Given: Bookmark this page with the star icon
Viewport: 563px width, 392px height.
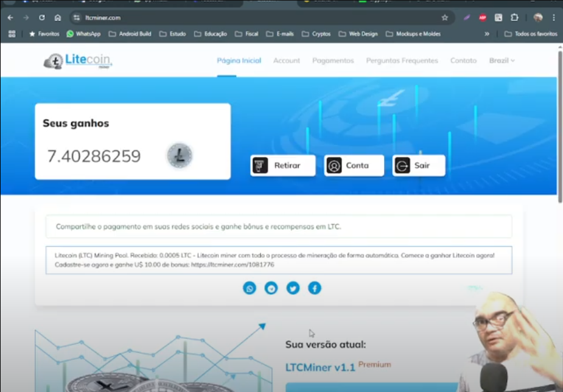Looking at the screenshot, I should tap(444, 18).
